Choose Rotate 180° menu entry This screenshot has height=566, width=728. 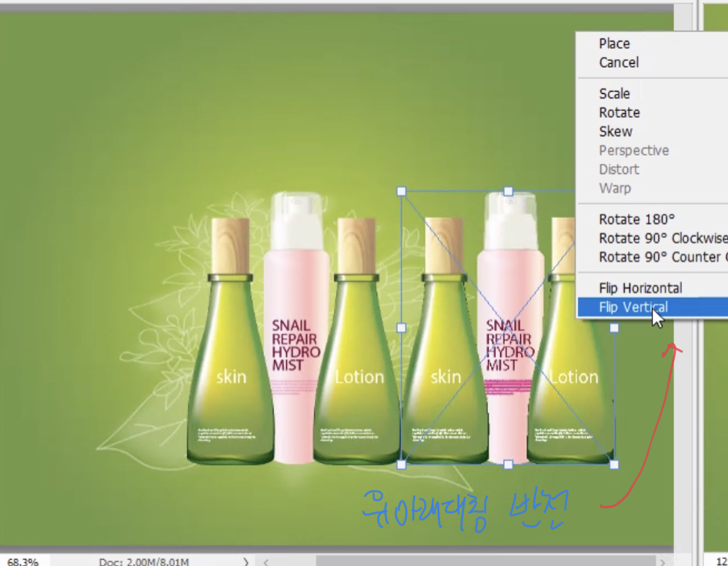(x=652, y=219)
